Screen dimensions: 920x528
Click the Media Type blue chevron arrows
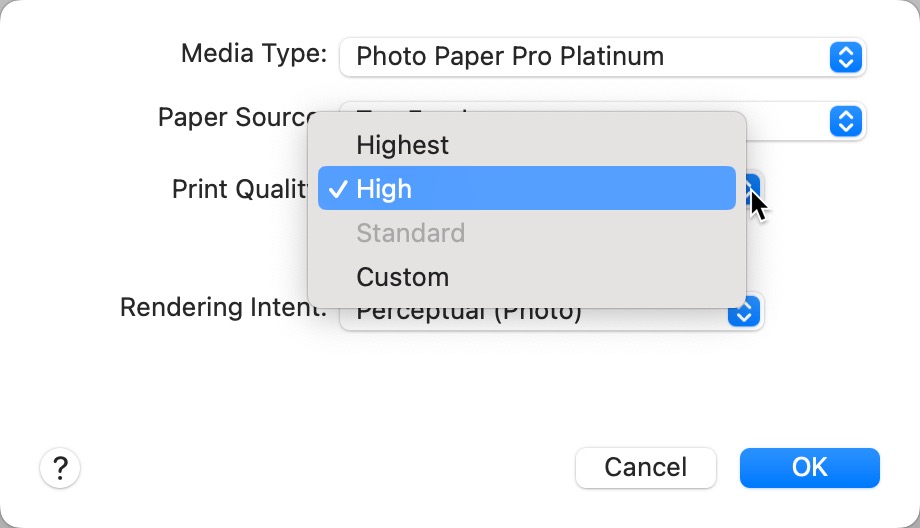(x=845, y=57)
